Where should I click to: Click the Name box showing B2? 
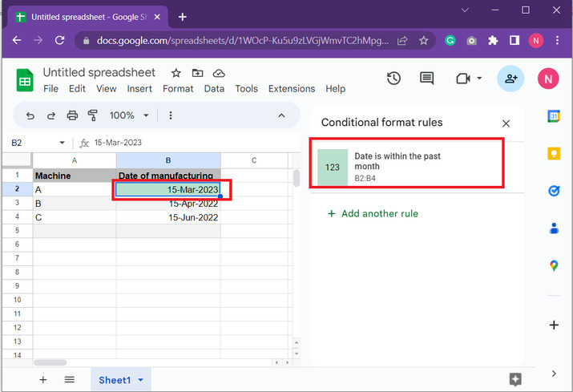pos(33,143)
